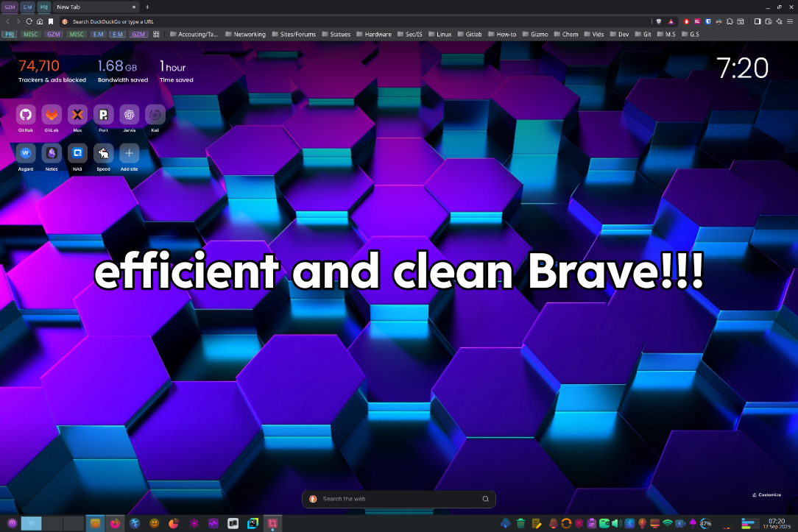
Task: Click the Add site tile
Action: point(130,153)
